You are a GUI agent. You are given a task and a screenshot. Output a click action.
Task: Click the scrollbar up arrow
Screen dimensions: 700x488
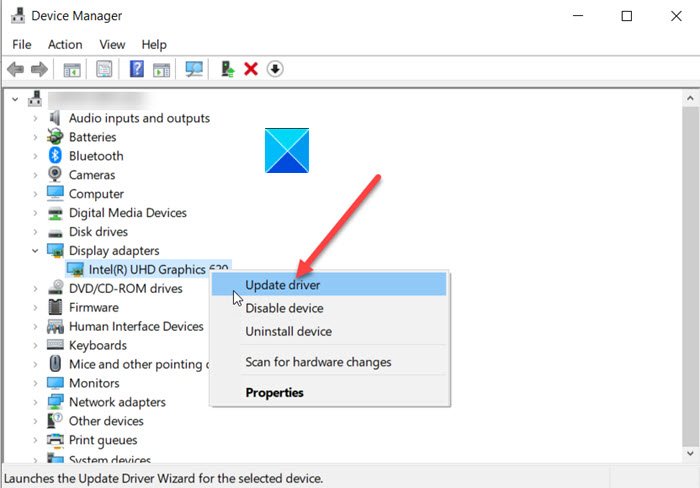point(690,98)
